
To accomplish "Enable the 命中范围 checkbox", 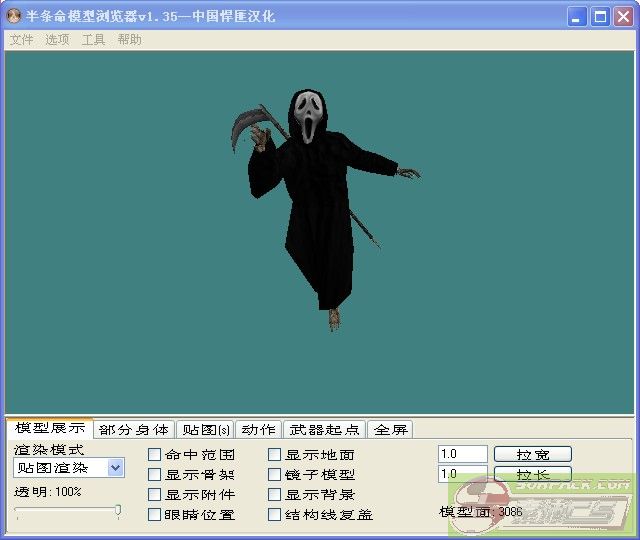I will click(x=155, y=455).
